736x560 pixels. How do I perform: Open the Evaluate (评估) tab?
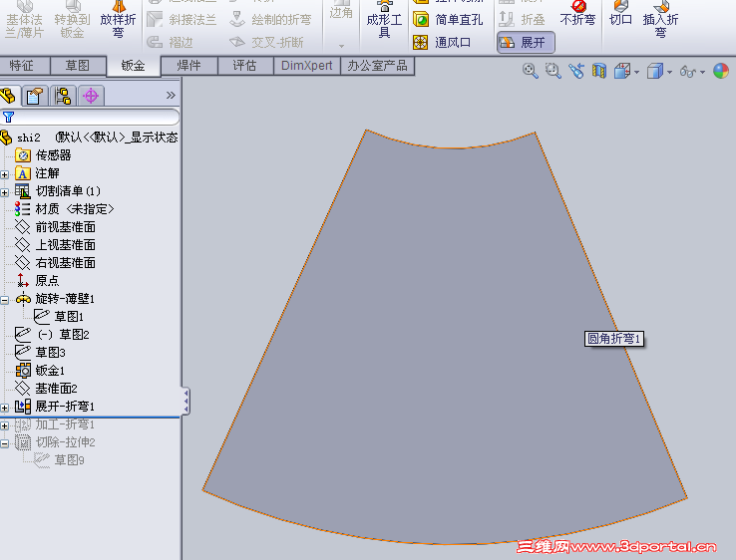pos(245,65)
